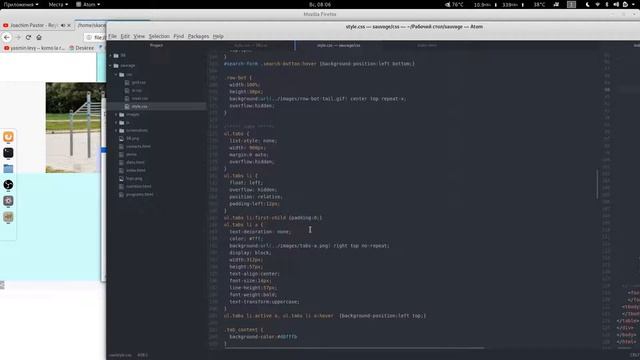Screen dimensions: 640x360
Task: Click cursor position in Atom status bar
Action: pyautogui.click(x=142, y=355)
